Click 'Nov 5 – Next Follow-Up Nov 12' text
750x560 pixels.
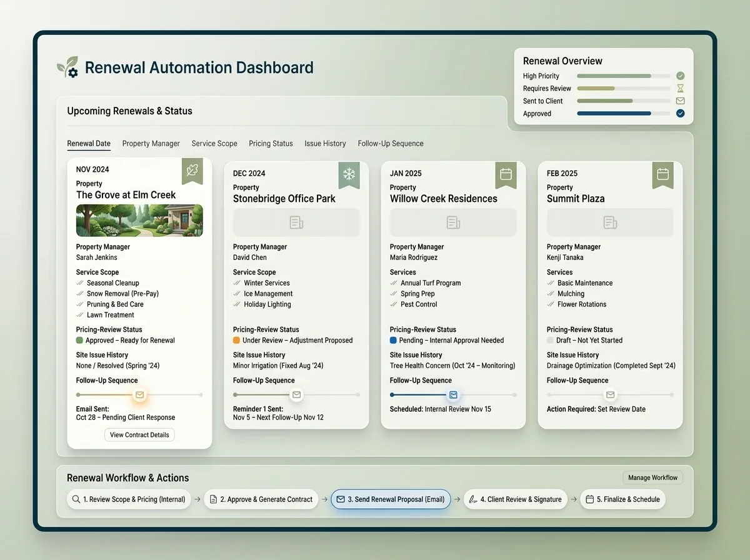(x=279, y=417)
